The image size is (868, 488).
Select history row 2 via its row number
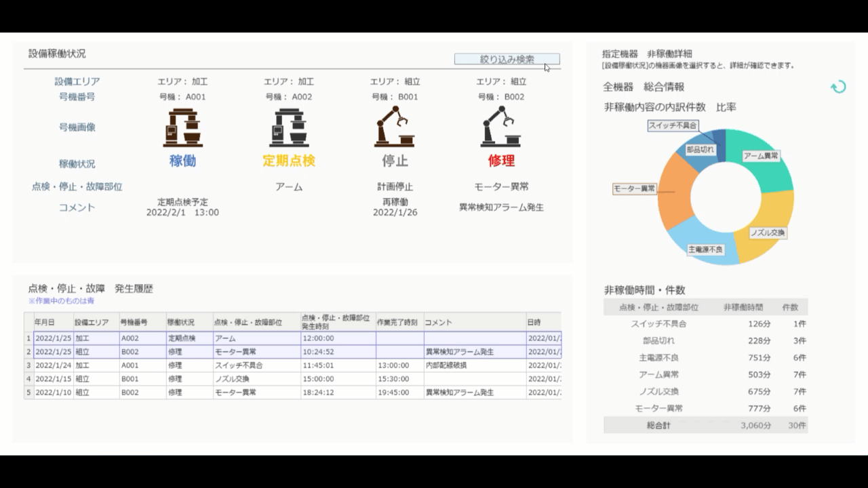28,352
